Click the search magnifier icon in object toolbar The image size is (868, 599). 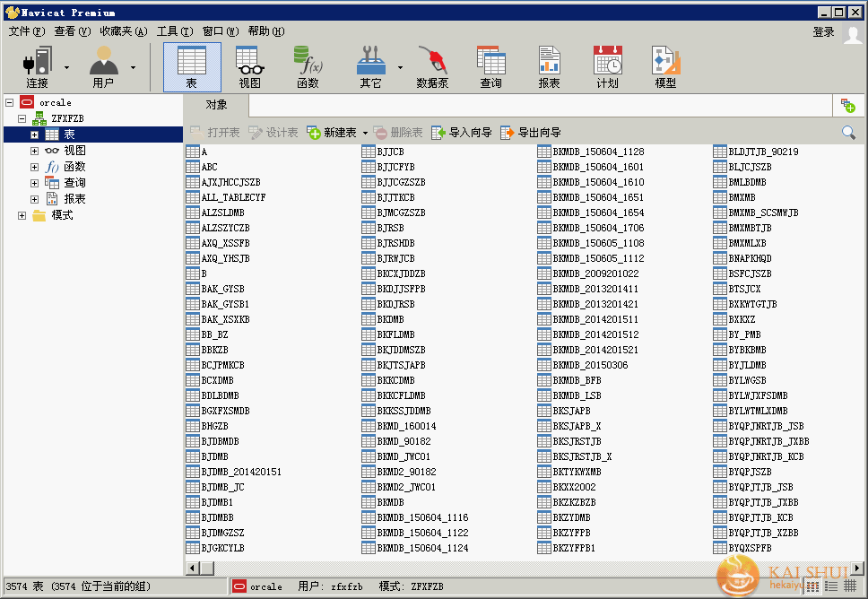(848, 133)
